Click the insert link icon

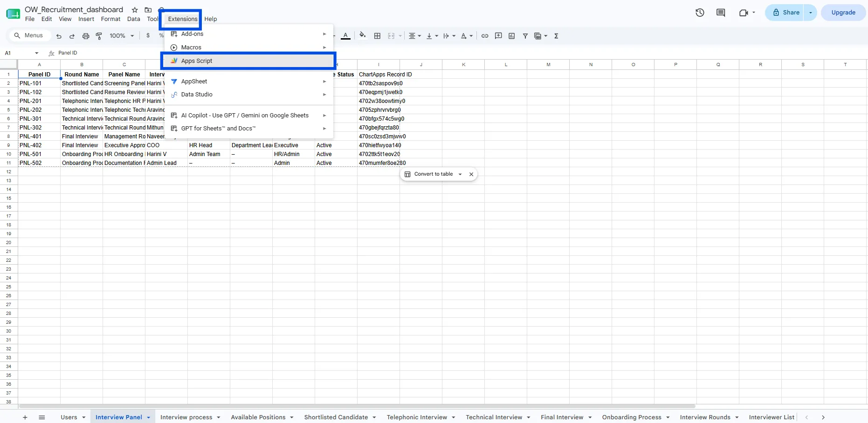(485, 36)
